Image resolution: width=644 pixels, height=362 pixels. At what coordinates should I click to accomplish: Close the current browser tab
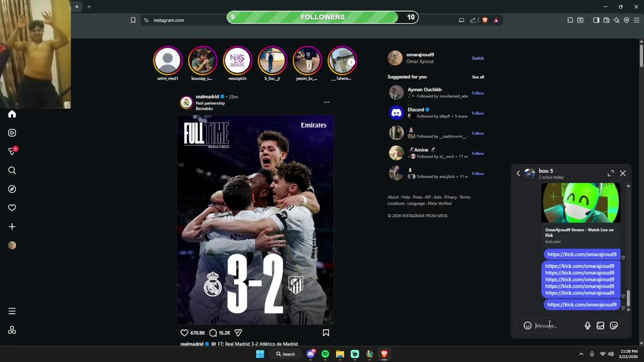point(76,7)
